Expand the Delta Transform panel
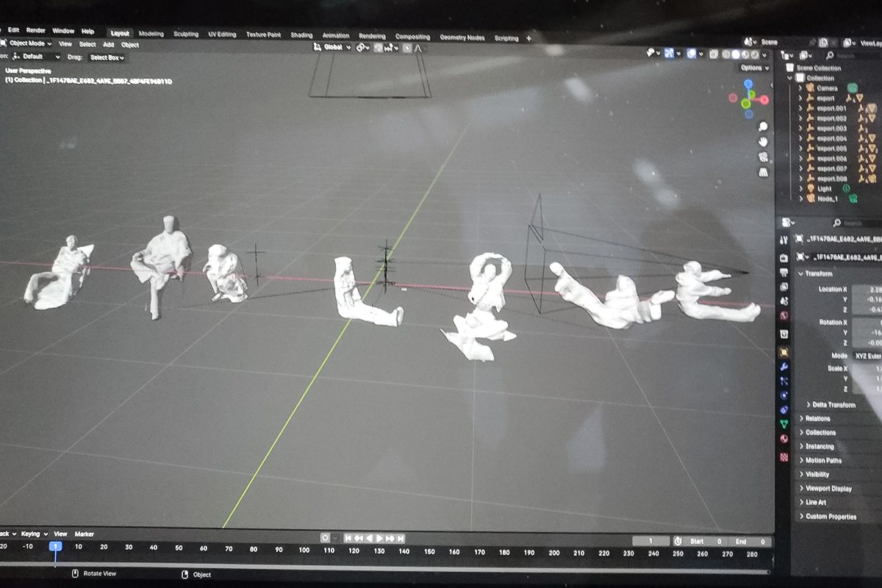 click(x=808, y=404)
